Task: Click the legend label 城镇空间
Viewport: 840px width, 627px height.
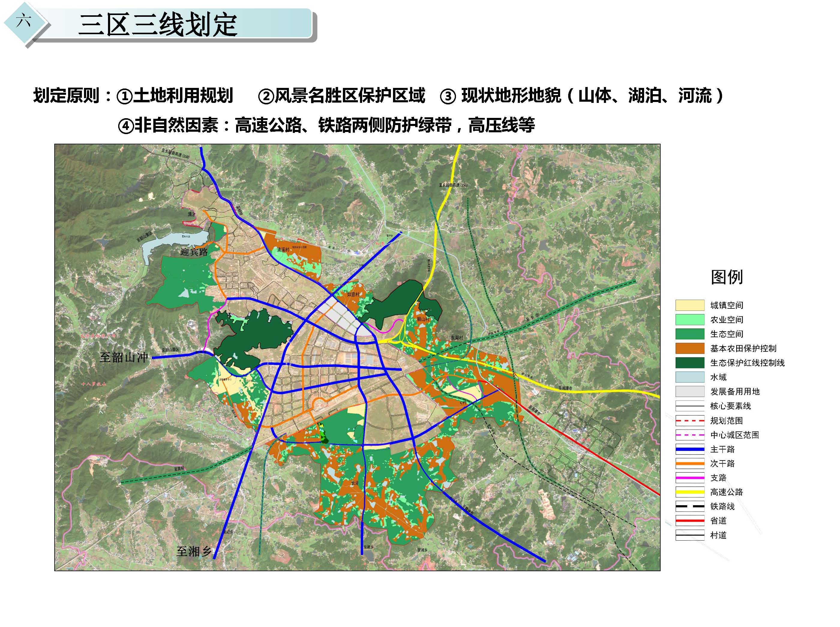Action: [x=727, y=305]
